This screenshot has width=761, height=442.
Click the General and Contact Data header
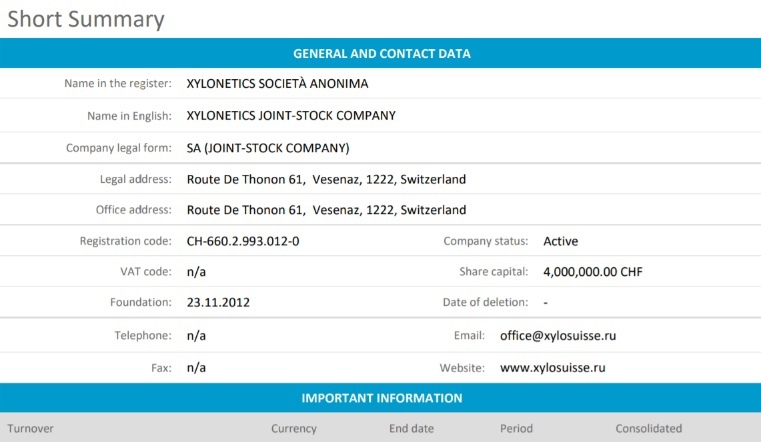(381, 53)
